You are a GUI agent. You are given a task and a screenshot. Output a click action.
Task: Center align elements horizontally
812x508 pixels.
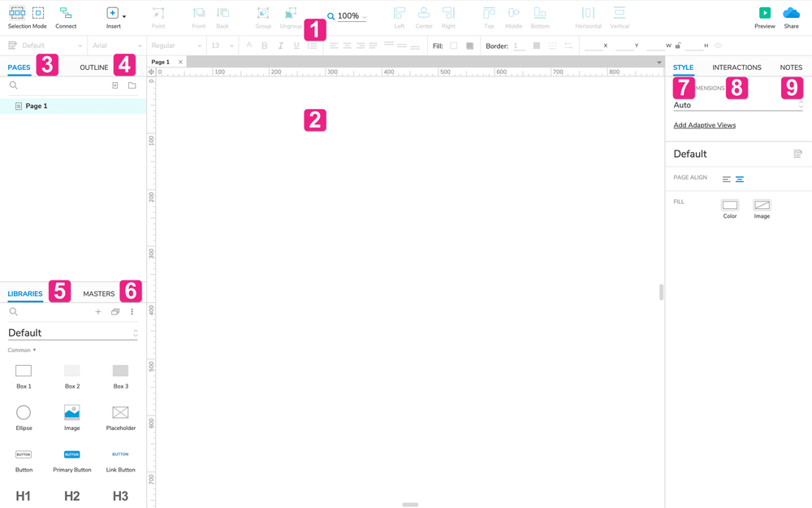point(423,15)
